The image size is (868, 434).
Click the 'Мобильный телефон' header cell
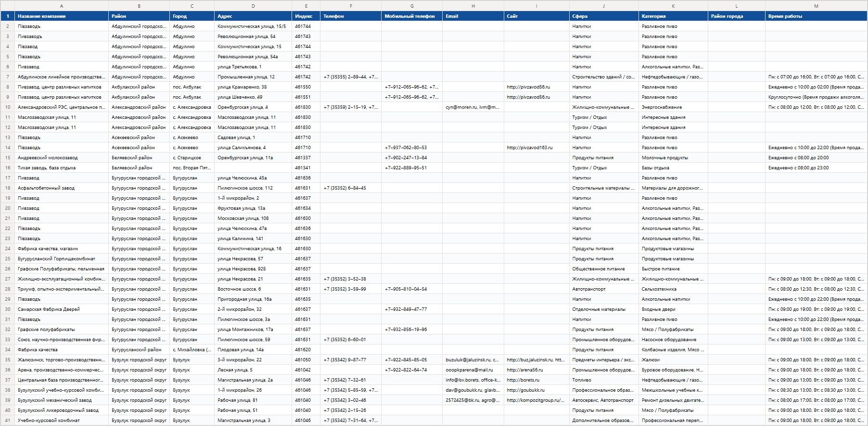(412, 16)
